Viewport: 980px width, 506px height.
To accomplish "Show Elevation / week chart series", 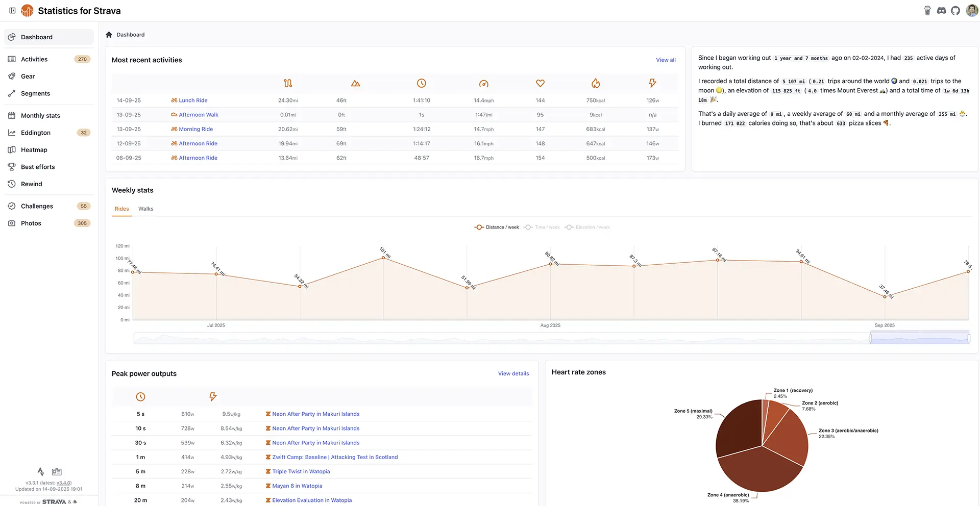I will 587,227.
